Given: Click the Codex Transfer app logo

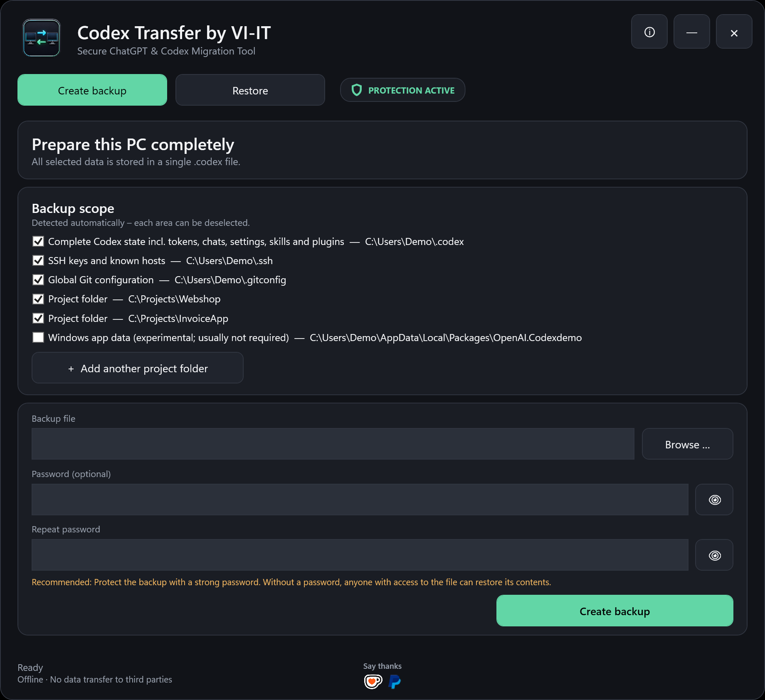Looking at the screenshot, I should [x=42, y=38].
